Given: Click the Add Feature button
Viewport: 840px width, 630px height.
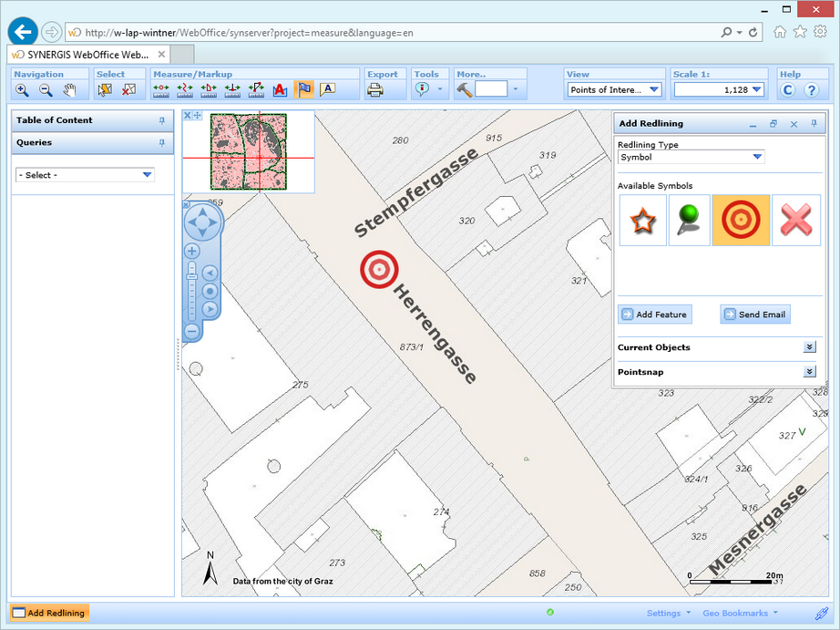Looking at the screenshot, I should (654, 315).
